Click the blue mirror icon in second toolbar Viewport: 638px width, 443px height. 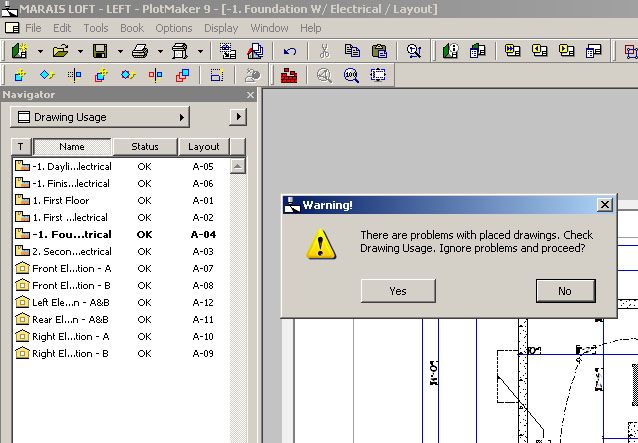74,75
